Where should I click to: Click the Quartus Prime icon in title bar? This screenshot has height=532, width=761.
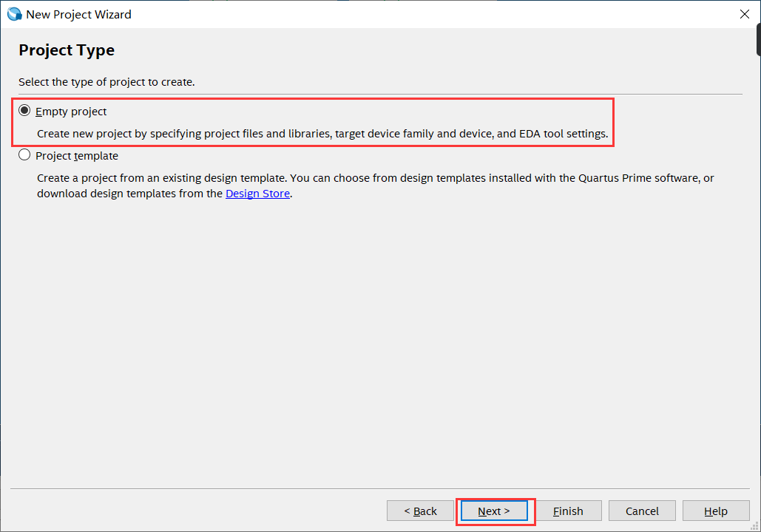coord(14,14)
